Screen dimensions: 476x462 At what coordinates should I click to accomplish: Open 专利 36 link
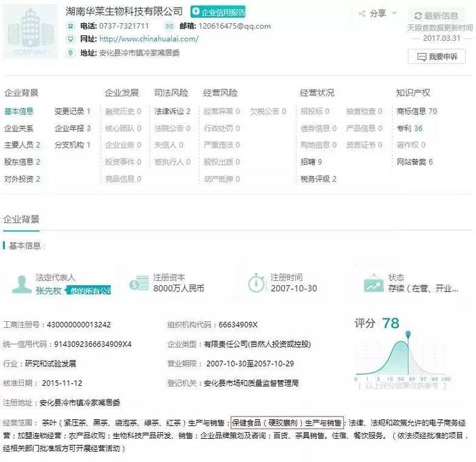point(409,129)
